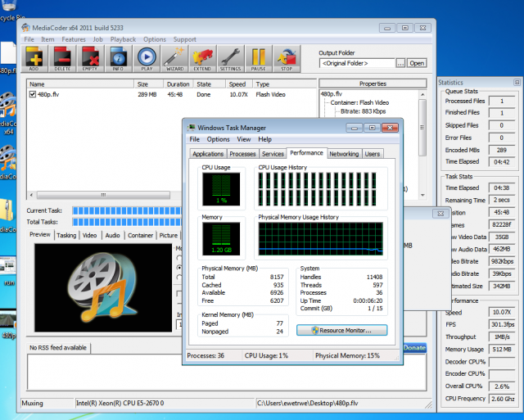Open the Job menu
Image resolution: width=524 pixels, height=420 pixels.
(98, 39)
